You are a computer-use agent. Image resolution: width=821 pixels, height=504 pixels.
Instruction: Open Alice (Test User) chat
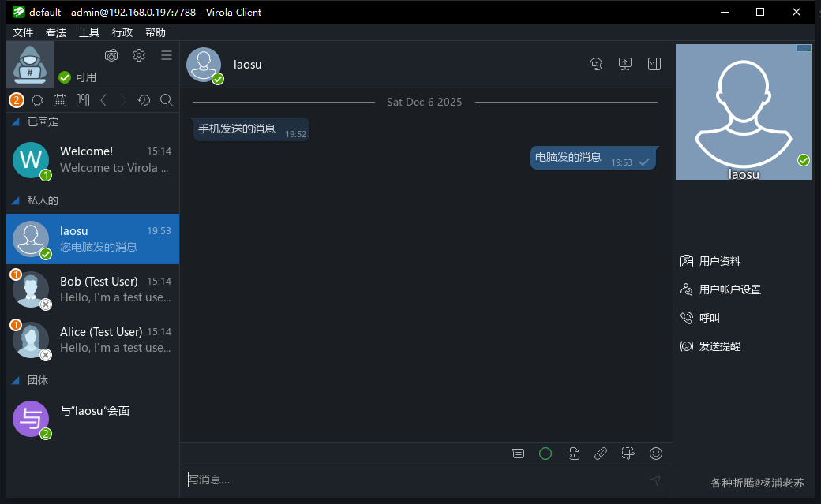[92, 340]
